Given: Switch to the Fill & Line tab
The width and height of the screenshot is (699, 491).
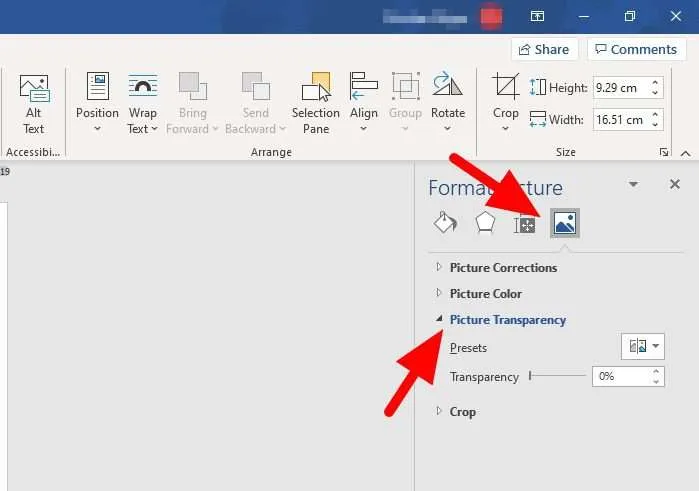Looking at the screenshot, I should point(445,223).
